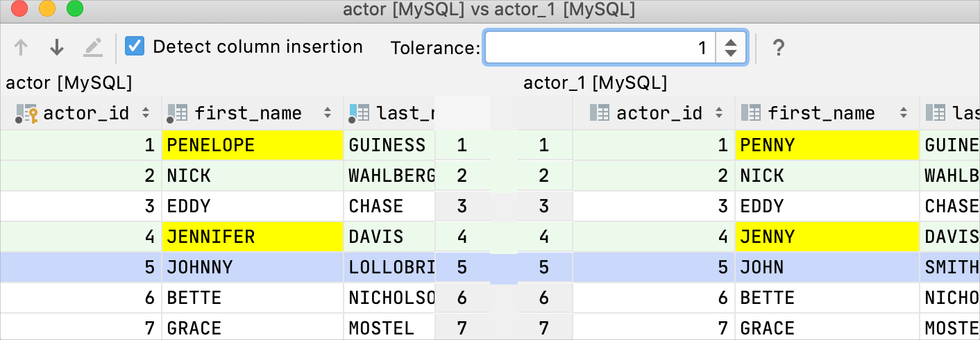Screen dimensions: 980x340
Task: Select JOHNNY cell in left table
Action: pos(252,267)
